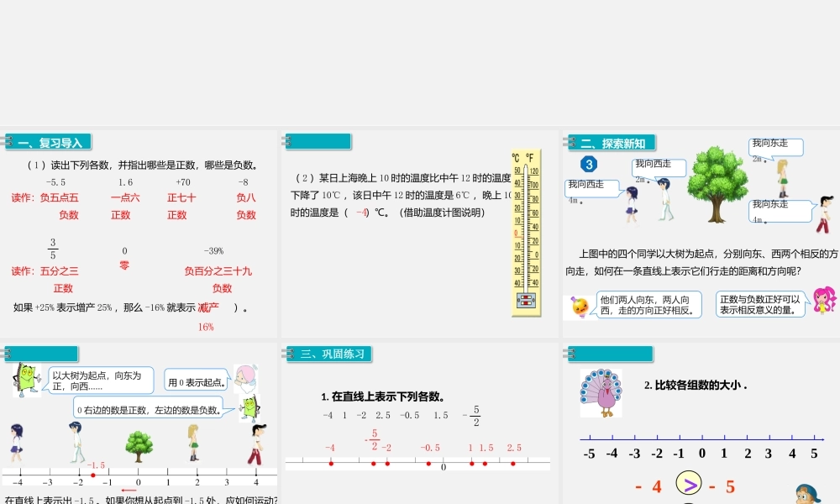Click the yellow circled greater-than sign
840x504 pixels.
(x=690, y=485)
